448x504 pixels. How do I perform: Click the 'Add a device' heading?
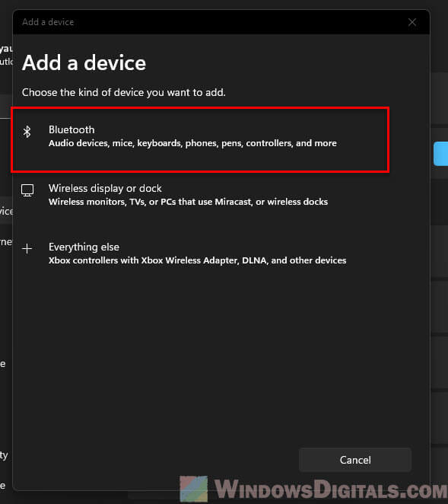tap(84, 62)
